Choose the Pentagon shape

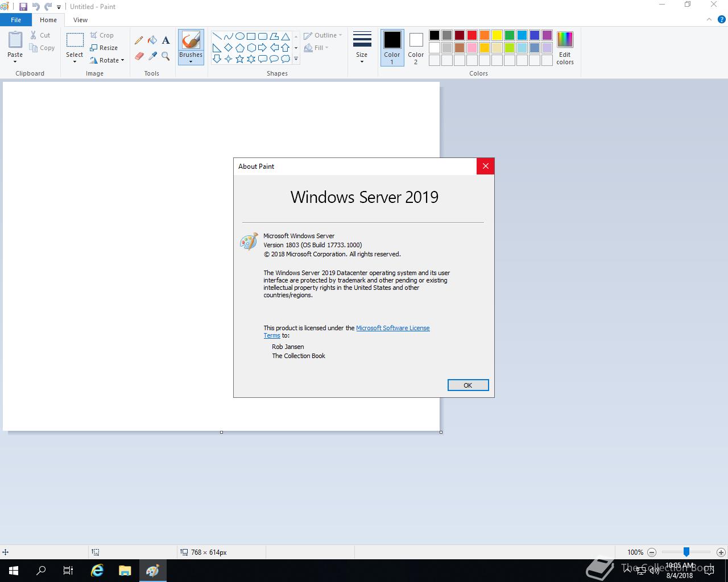tap(239, 48)
